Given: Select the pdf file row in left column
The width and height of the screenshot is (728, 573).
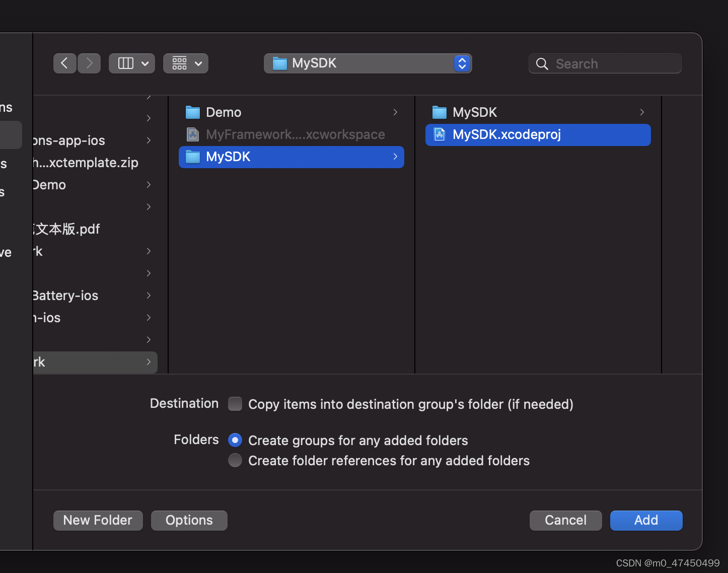Looking at the screenshot, I should [x=95, y=229].
